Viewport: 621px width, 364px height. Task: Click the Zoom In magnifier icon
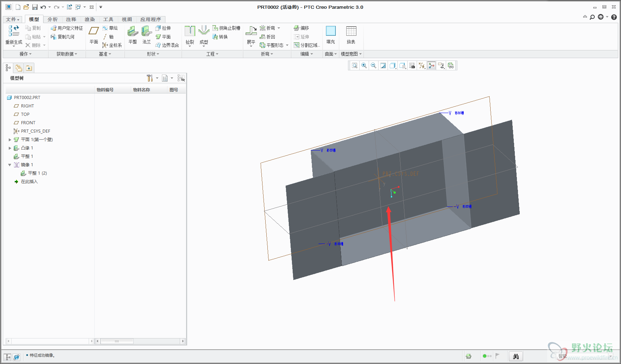[x=364, y=65]
